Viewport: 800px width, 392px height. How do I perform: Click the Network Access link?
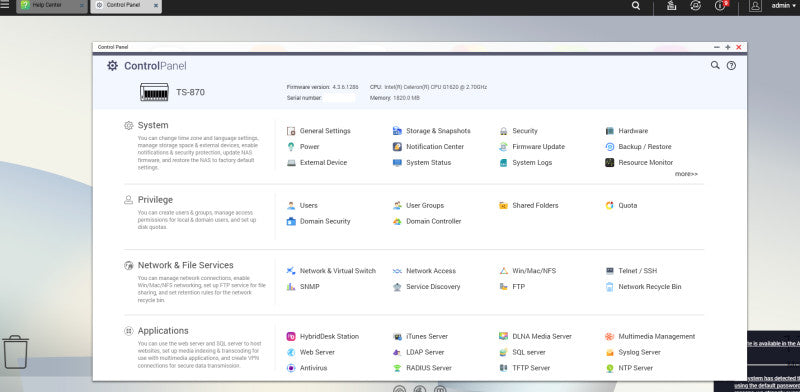[431, 271]
